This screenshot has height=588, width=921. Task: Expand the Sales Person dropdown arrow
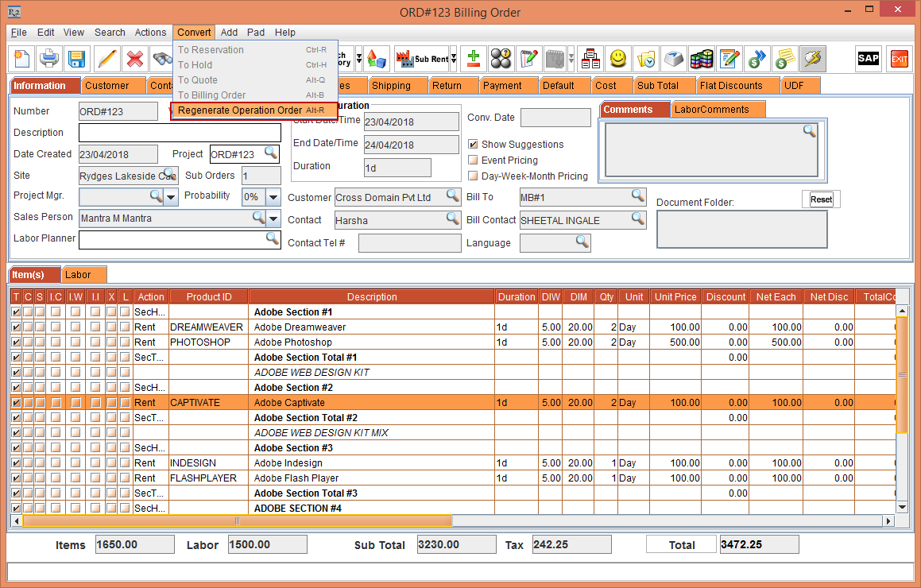point(273,218)
